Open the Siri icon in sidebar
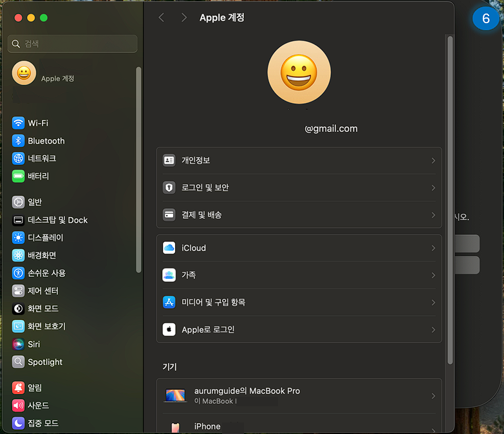This screenshot has width=504, height=434. (18, 344)
